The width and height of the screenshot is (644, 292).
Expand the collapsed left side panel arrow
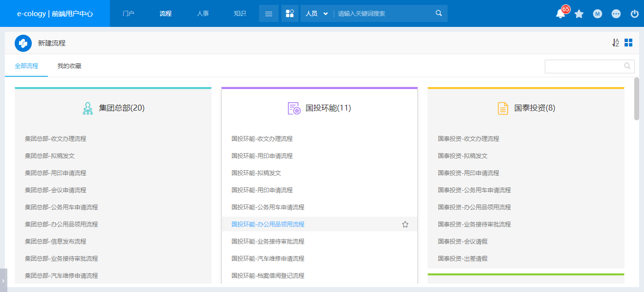(3, 280)
